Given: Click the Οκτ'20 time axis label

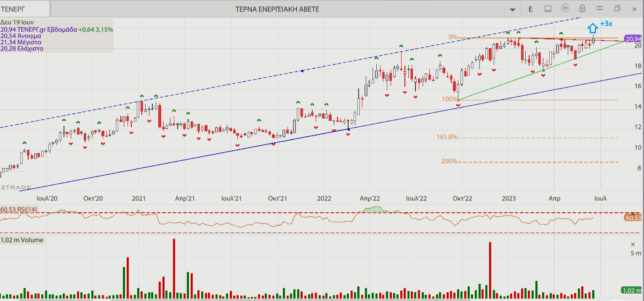Looking at the screenshot, I should (93, 199).
